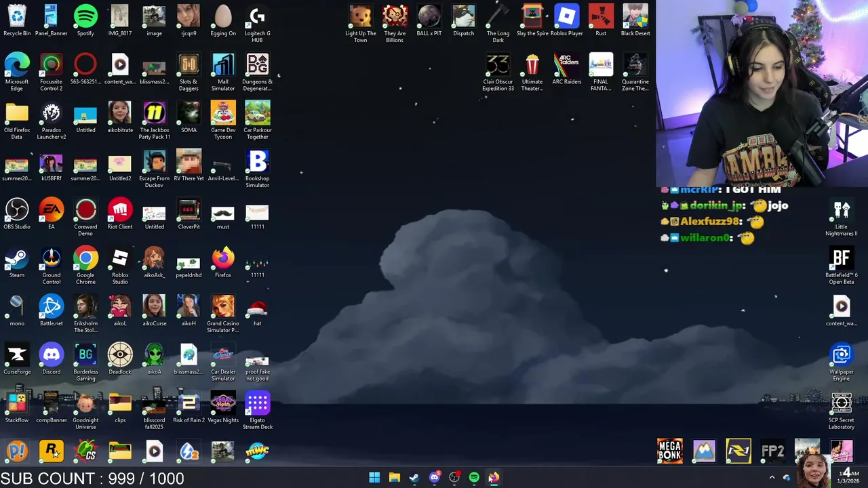Open the aikobitrate image file

[x=120, y=117]
